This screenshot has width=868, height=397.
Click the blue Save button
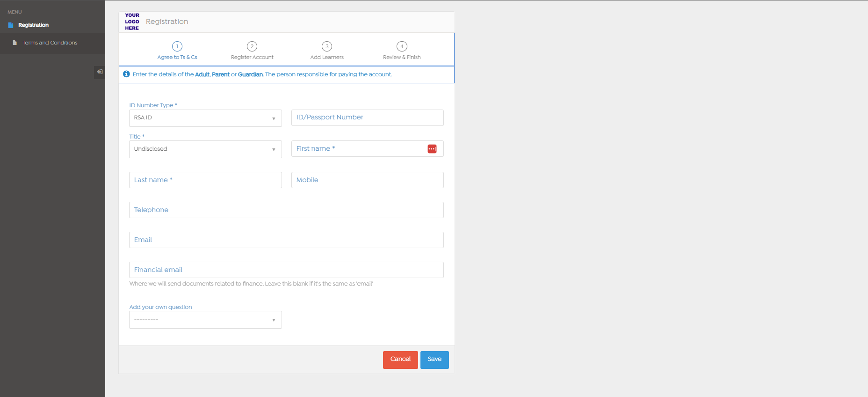point(434,360)
